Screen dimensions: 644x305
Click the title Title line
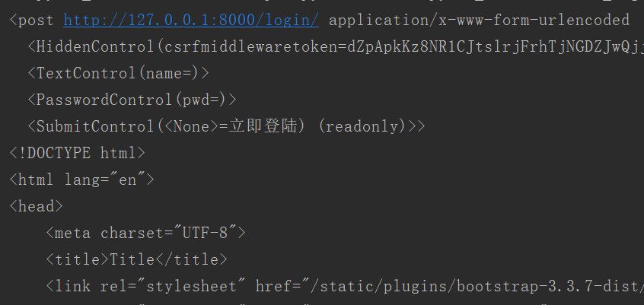coord(137,259)
